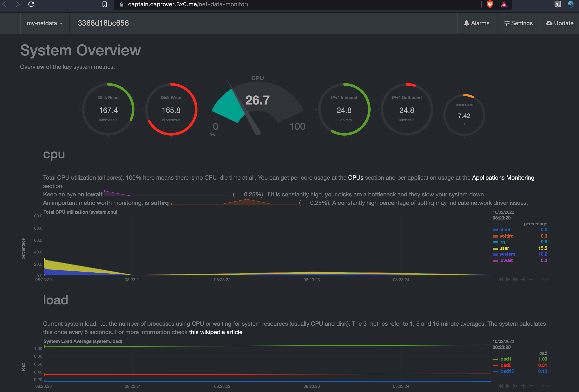This screenshot has height=392, width=579.
Task: Open the Brave Rewards triangle icon
Action: [x=504, y=4]
